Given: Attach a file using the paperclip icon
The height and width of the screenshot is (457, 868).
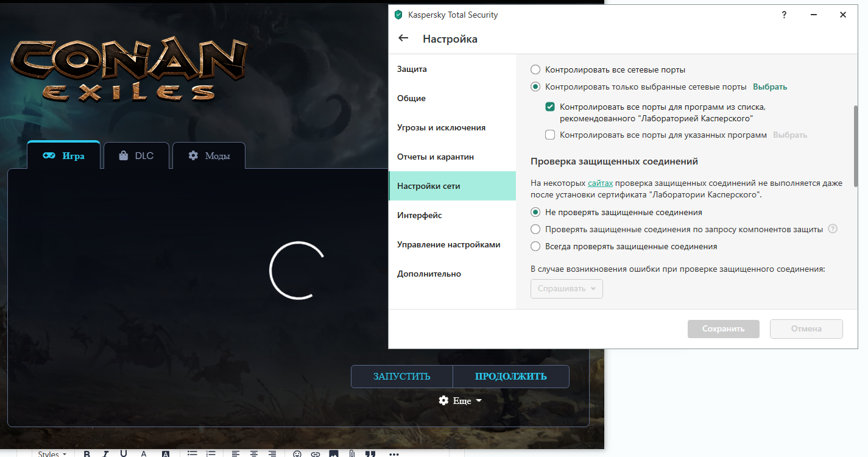Looking at the screenshot, I should point(351,454).
